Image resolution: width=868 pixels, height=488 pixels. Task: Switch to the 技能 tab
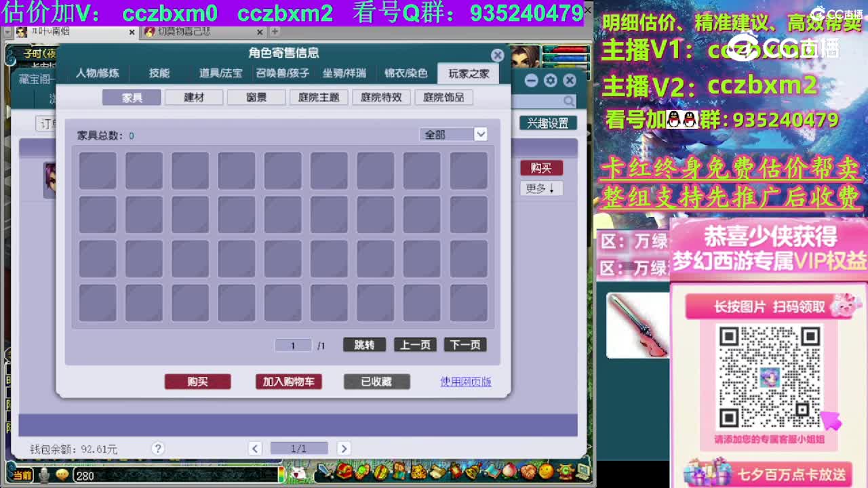point(159,73)
